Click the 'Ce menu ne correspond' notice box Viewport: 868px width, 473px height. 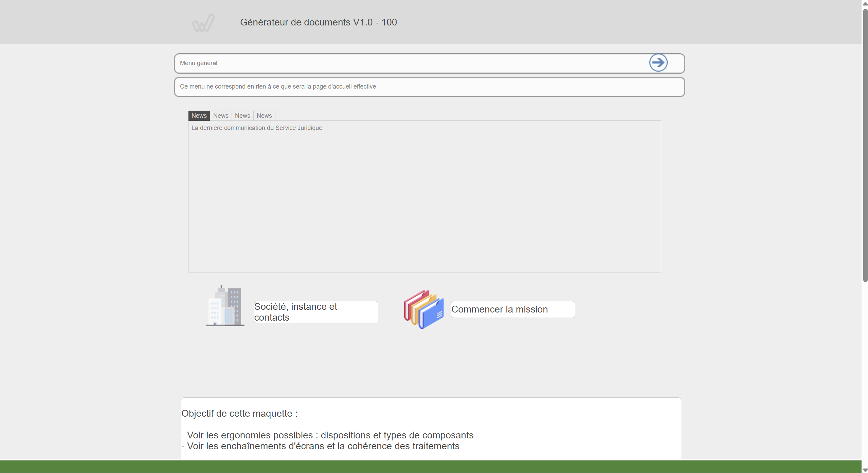pos(429,87)
